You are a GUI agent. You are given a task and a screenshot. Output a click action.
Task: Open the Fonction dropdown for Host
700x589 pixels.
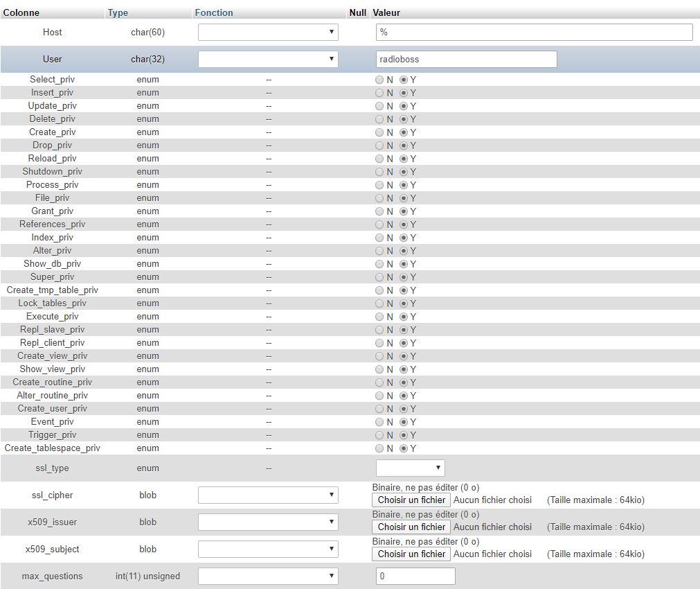coord(268,32)
